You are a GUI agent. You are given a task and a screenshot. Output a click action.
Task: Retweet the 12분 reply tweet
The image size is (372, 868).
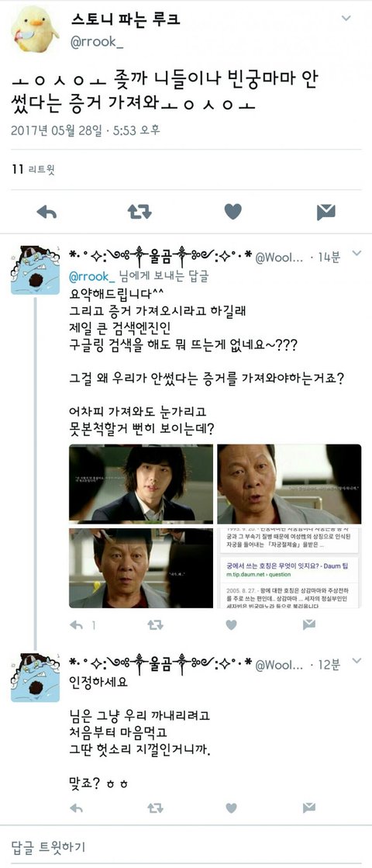[x=155, y=808]
